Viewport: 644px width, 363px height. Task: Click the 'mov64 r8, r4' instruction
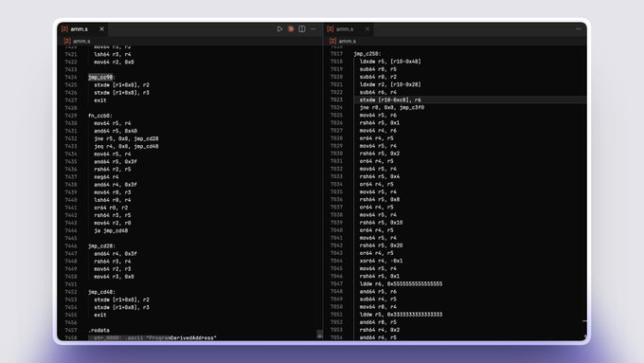378,307
